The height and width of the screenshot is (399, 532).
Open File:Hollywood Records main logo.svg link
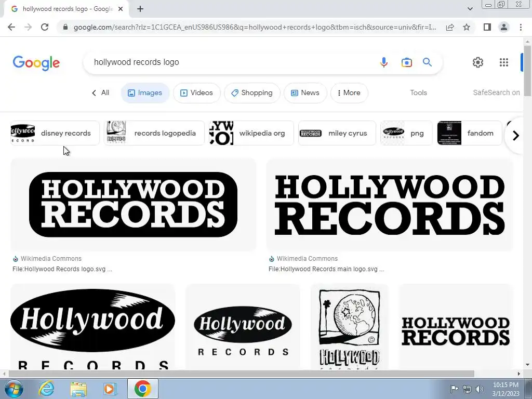pyautogui.click(x=326, y=269)
